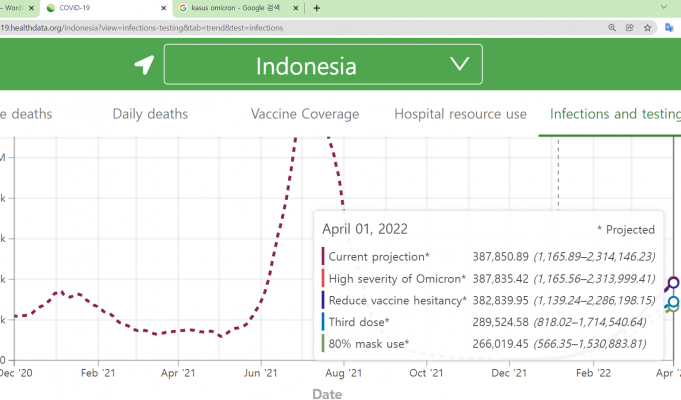
Task: Close the COVID-19 tab
Action: click(x=163, y=8)
